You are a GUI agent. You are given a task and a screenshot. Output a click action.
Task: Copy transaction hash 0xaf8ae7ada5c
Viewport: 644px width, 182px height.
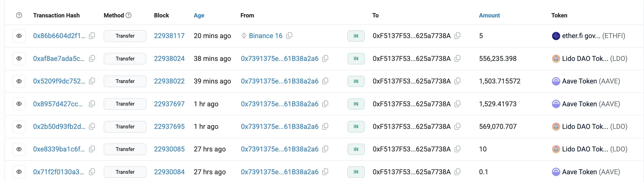coord(92,59)
